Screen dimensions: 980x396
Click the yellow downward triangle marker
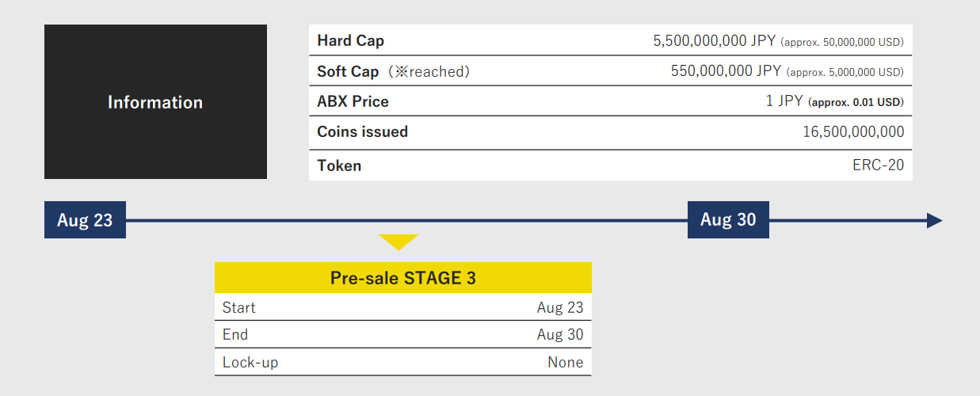pos(398,241)
